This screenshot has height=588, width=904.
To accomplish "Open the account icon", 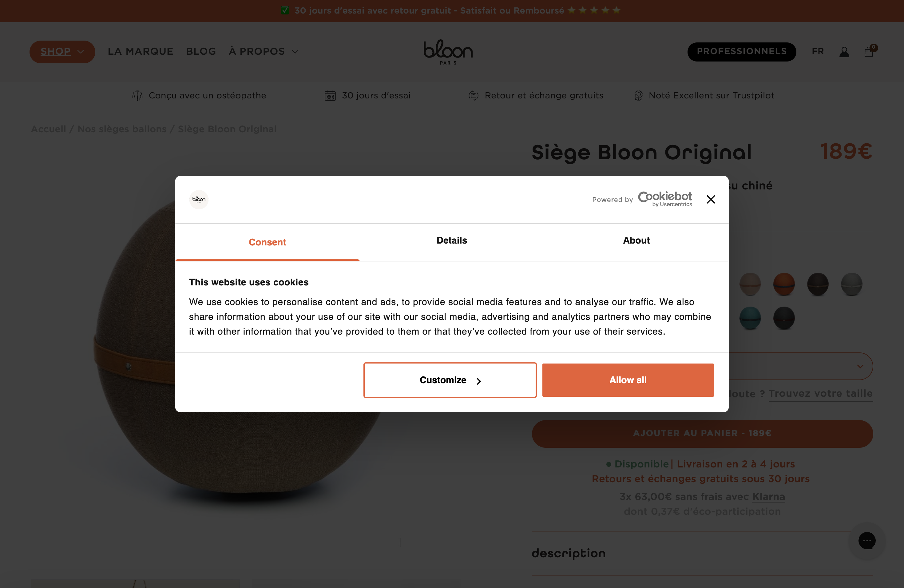I will tap(844, 52).
